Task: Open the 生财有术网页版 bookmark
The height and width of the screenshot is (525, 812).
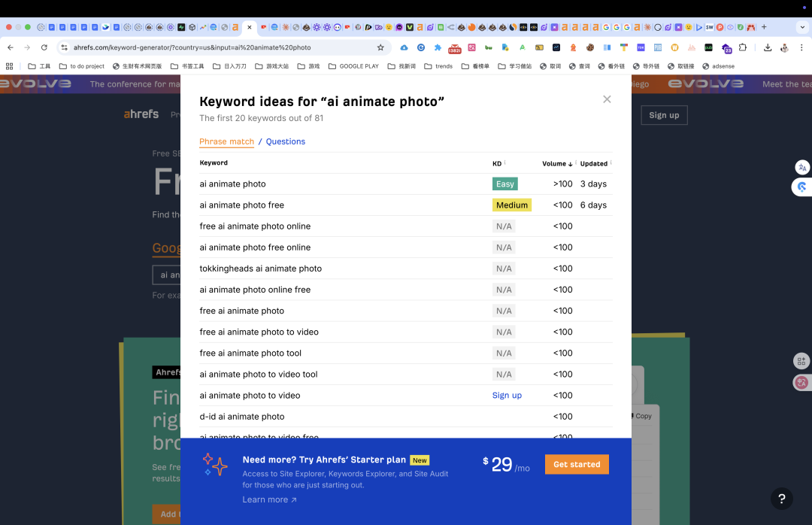Action: click(138, 66)
